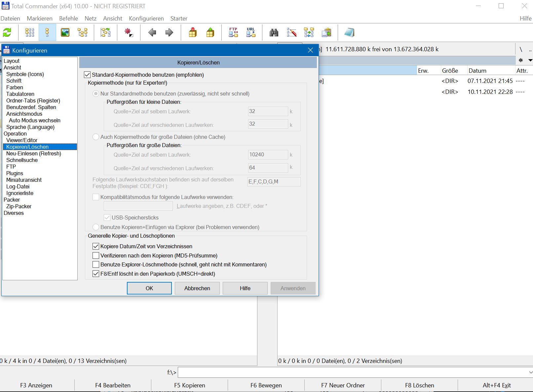Image resolution: width=533 pixels, height=392 pixels.
Task: Open the Starter menu
Action: click(x=179, y=19)
